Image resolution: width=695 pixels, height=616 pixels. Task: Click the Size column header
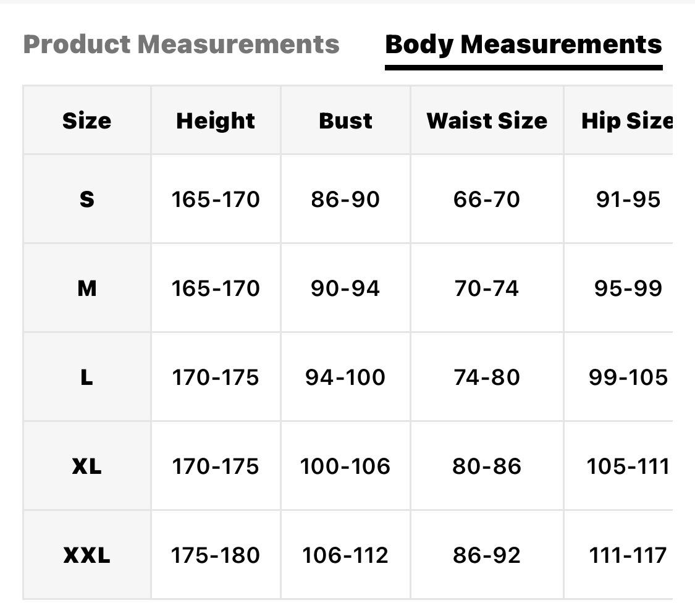coord(87,120)
